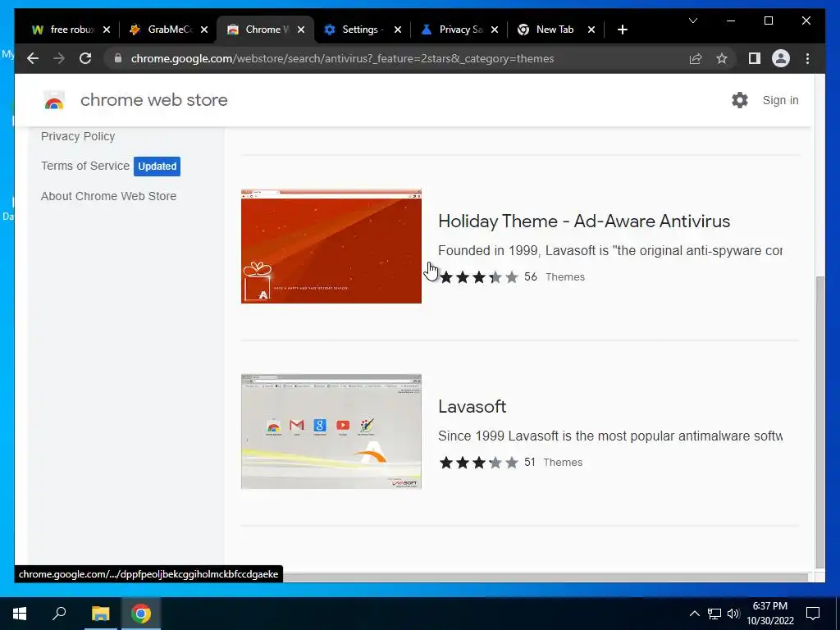840x630 pixels.
Task: Open the Windows Start menu
Action: click(x=20, y=614)
